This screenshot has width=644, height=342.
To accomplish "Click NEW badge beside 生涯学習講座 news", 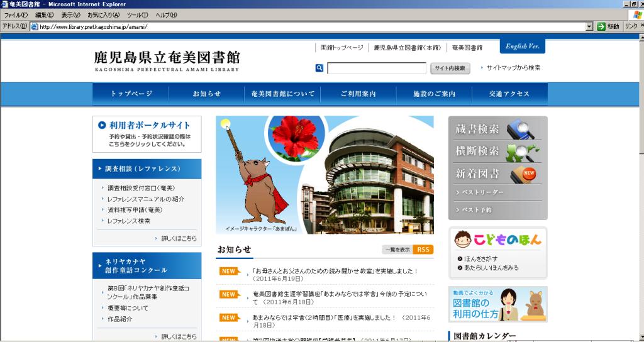I will (230, 294).
